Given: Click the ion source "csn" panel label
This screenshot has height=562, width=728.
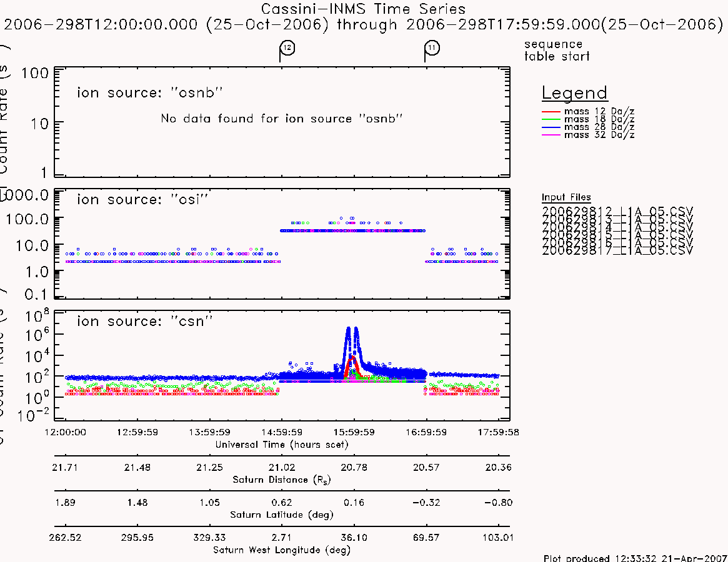Looking at the screenshot, I should 145,321.
